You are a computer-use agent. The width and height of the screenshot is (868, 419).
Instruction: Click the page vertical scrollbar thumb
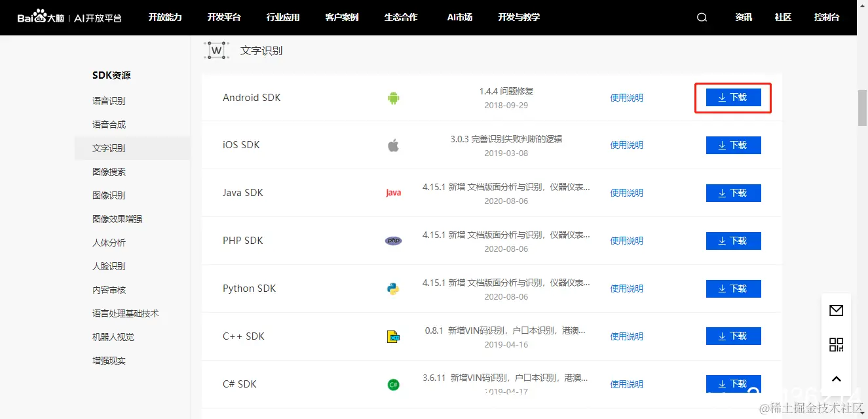point(862,107)
